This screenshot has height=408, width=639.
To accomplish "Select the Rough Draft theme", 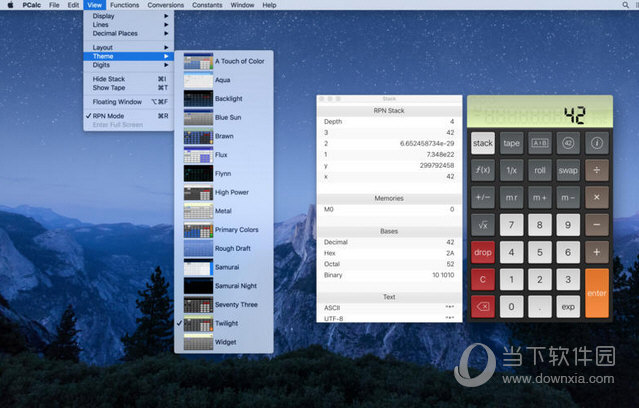I will click(224, 249).
